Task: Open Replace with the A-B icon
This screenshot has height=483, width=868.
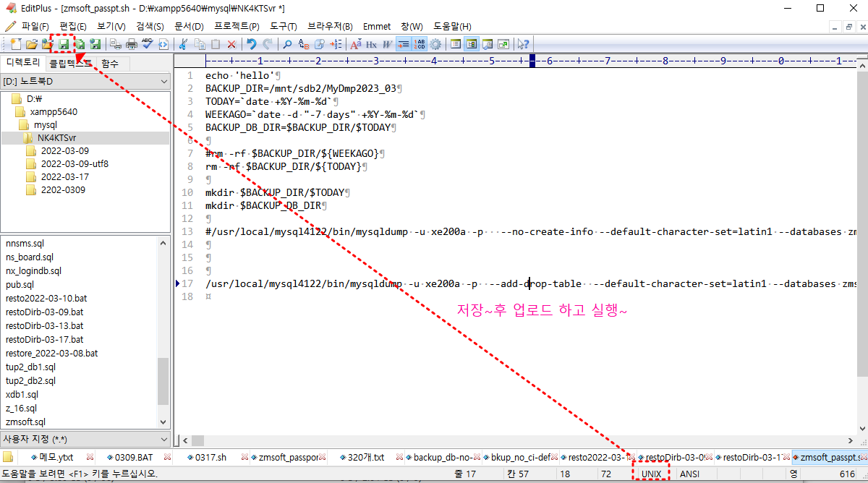Action: [304, 44]
